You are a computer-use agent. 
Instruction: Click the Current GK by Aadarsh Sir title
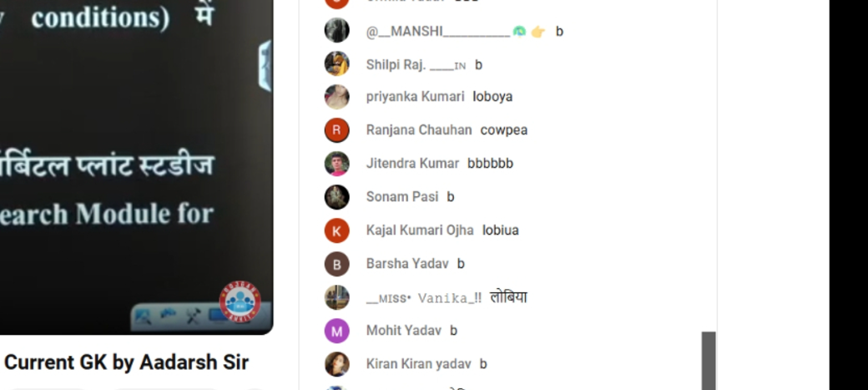click(126, 362)
